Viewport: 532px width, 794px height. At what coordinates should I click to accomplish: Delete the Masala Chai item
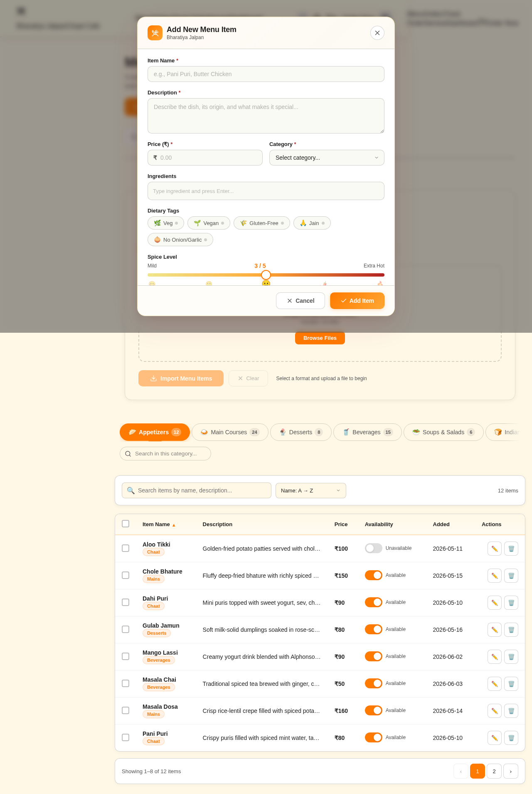tap(511, 684)
